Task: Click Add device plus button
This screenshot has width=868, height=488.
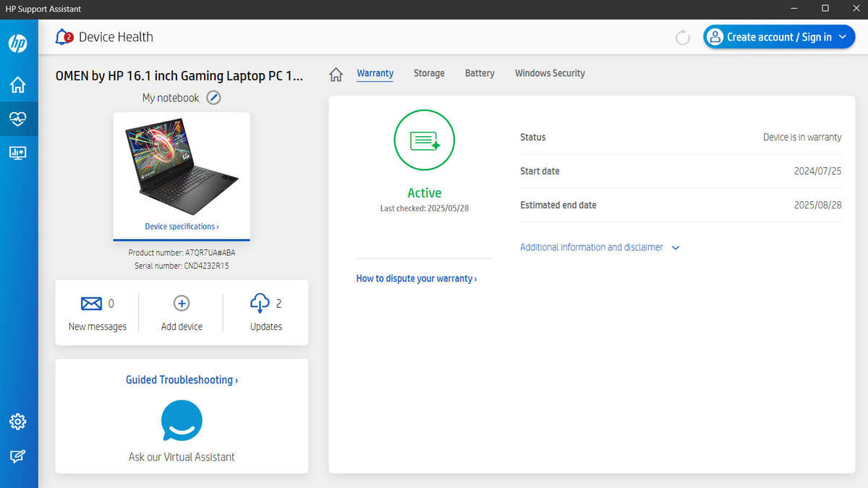Action: coord(182,304)
